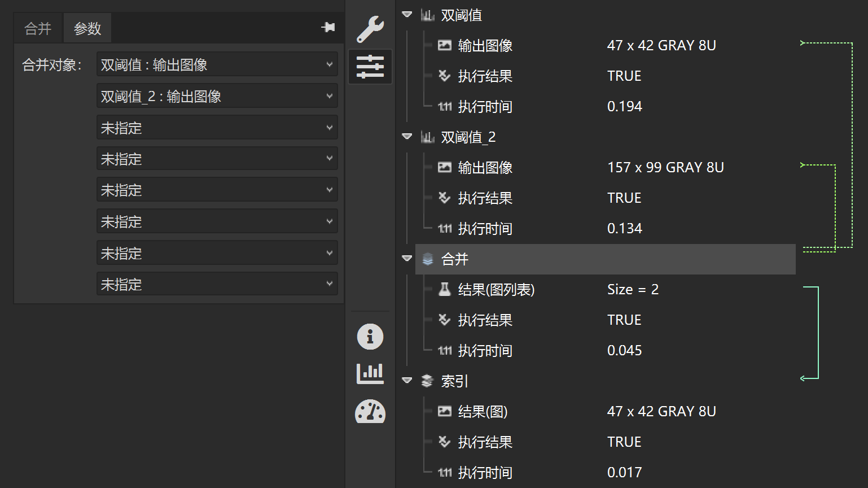Open the bar chart statistics icon
This screenshot has width=868, height=488.
tap(370, 373)
